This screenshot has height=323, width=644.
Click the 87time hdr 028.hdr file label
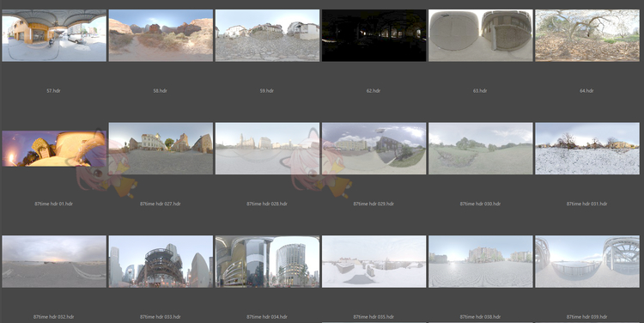[267, 204]
